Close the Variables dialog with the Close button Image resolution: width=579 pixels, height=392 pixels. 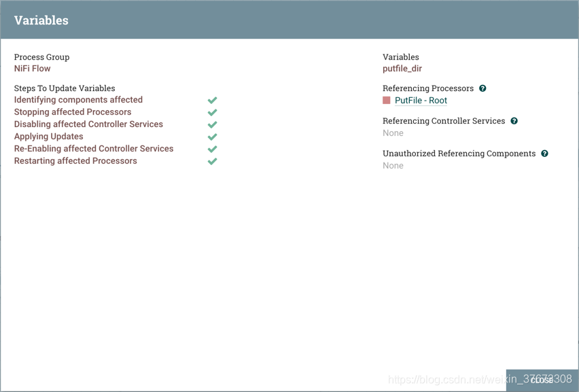pyautogui.click(x=542, y=380)
